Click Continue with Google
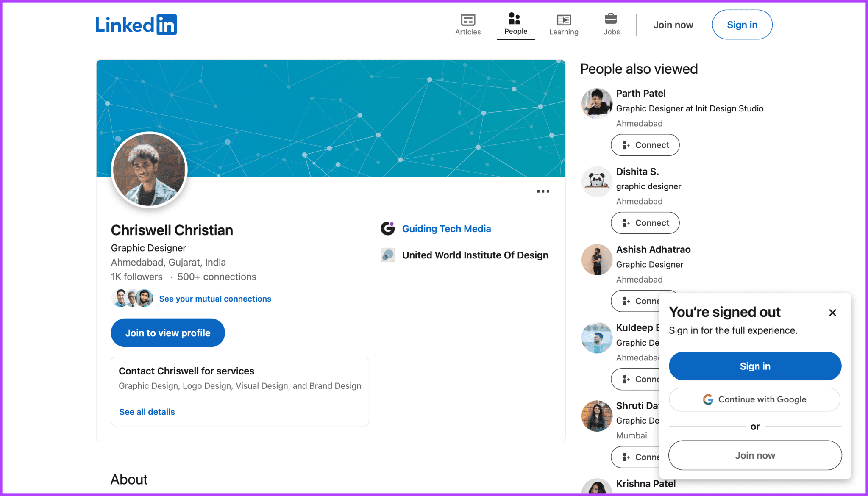The height and width of the screenshot is (496, 868). click(x=755, y=399)
